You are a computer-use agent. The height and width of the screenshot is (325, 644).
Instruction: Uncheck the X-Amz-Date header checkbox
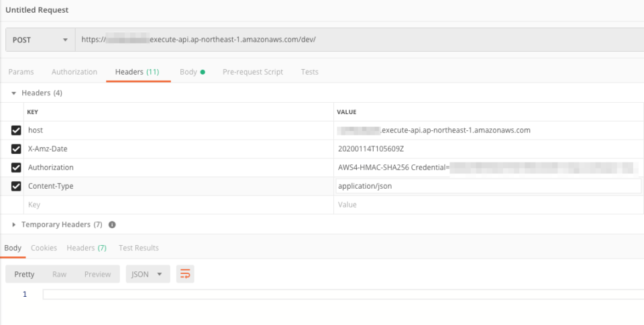click(16, 149)
